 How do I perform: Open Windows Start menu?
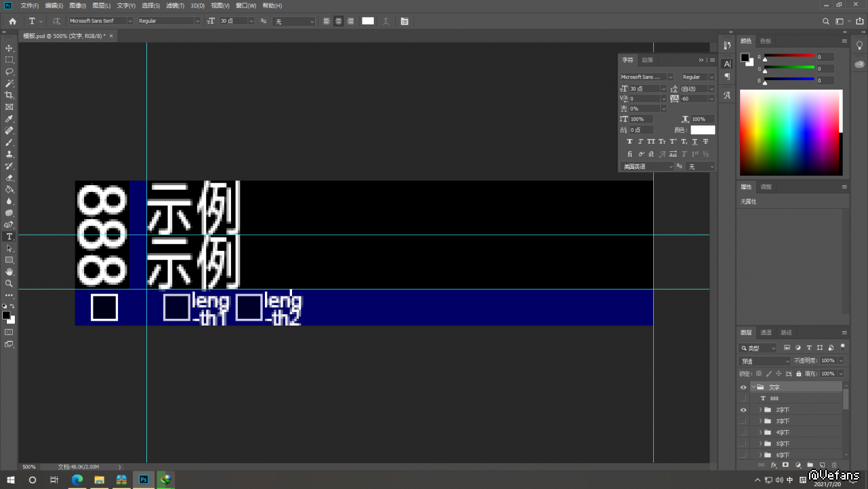click(x=9, y=480)
